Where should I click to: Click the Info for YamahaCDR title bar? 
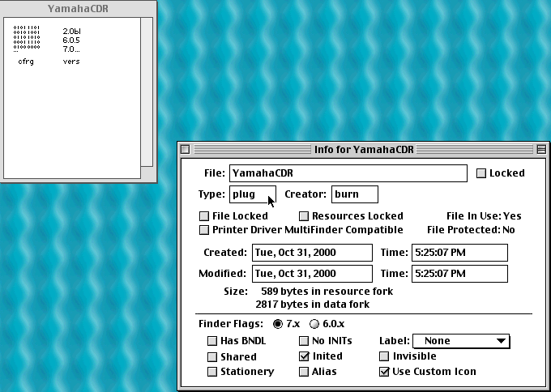364,149
